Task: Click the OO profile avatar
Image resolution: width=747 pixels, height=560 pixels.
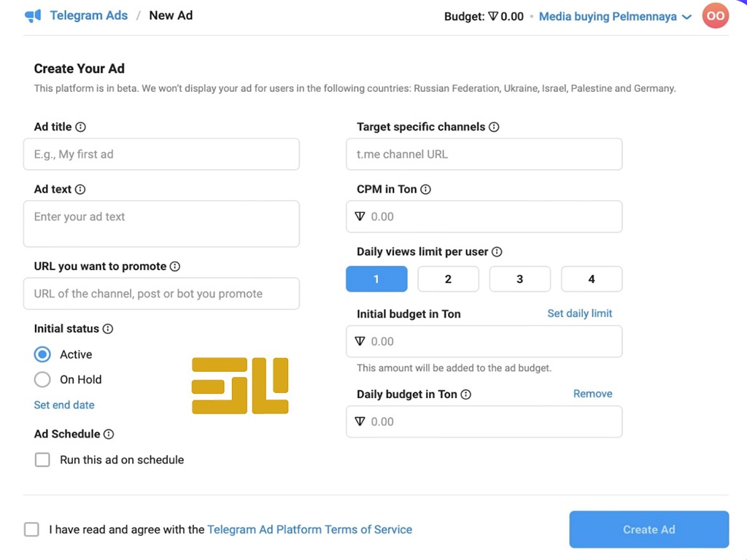Action: tap(715, 16)
